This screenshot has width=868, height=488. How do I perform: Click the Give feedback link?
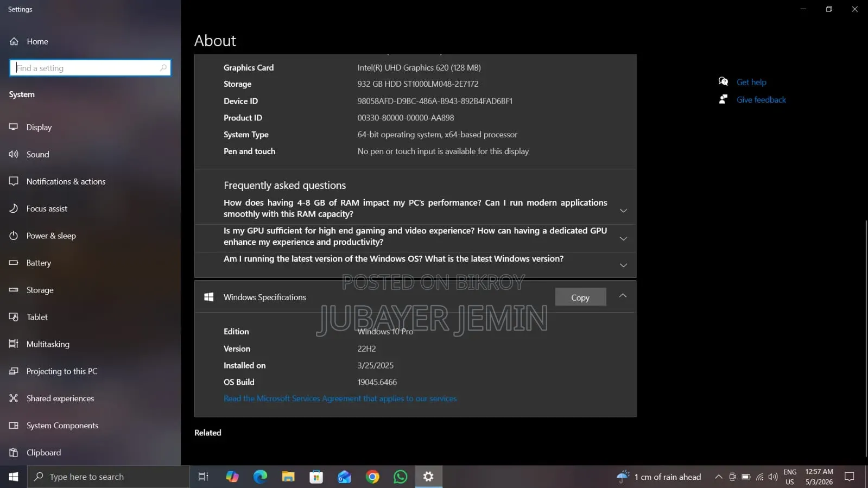(x=761, y=99)
